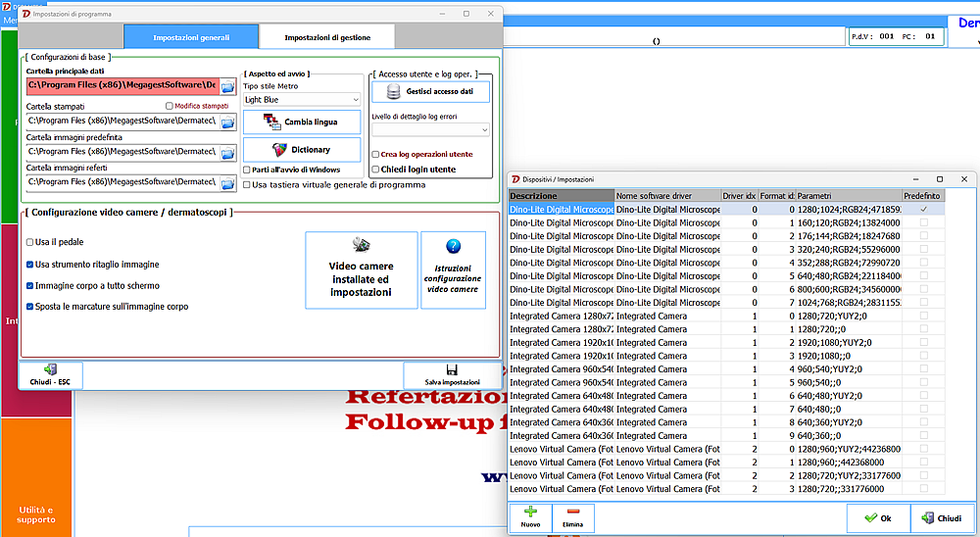
Task: Uncheck Sposta le marcature sull'immagine corpo
Action: coord(30,307)
